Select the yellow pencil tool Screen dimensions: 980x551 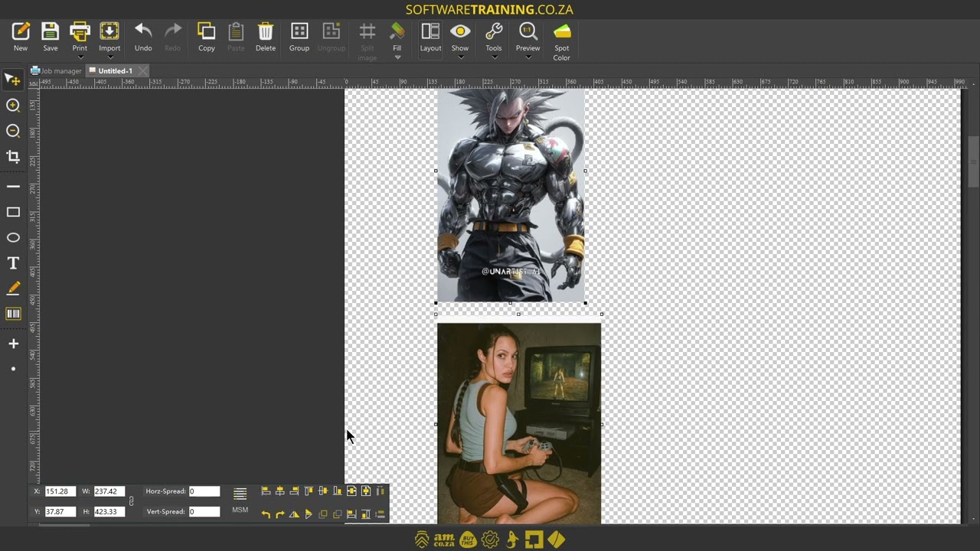[x=13, y=289]
